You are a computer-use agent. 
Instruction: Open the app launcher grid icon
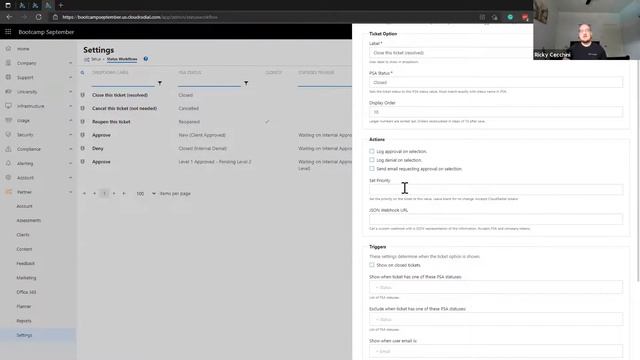tap(8, 32)
